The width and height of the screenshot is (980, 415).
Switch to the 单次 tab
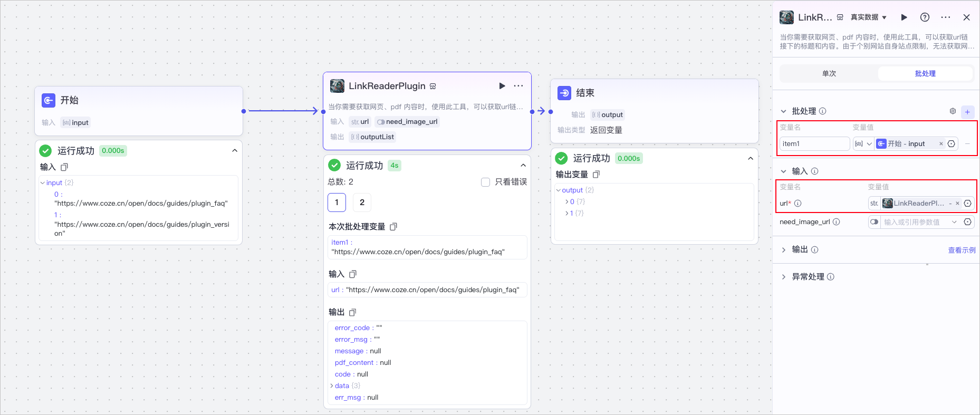[829, 73]
